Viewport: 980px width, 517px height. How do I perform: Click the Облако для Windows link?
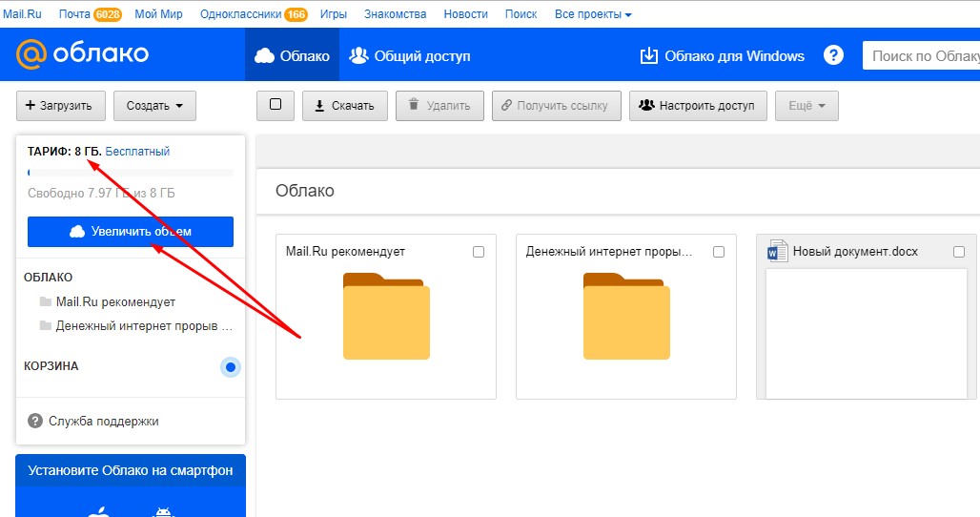[723, 55]
